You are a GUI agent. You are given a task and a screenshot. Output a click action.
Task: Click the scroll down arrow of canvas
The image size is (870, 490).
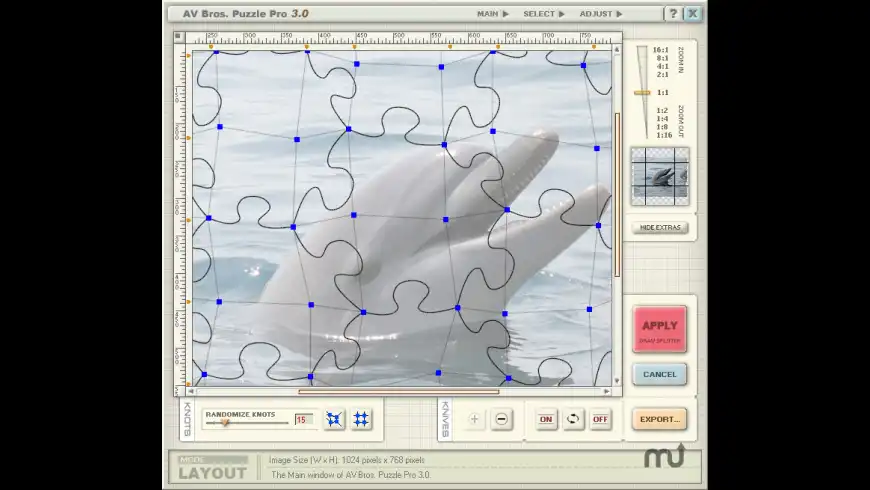[617, 381]
